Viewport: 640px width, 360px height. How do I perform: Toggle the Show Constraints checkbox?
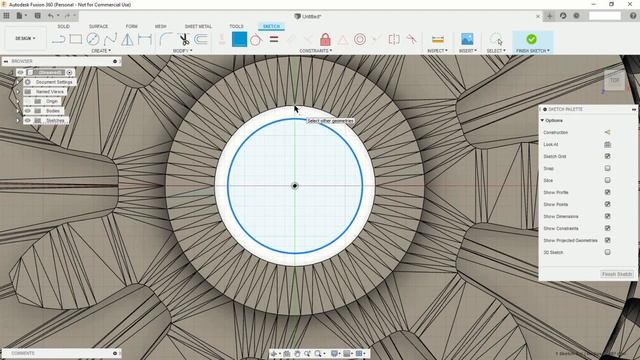pos(607,228)
